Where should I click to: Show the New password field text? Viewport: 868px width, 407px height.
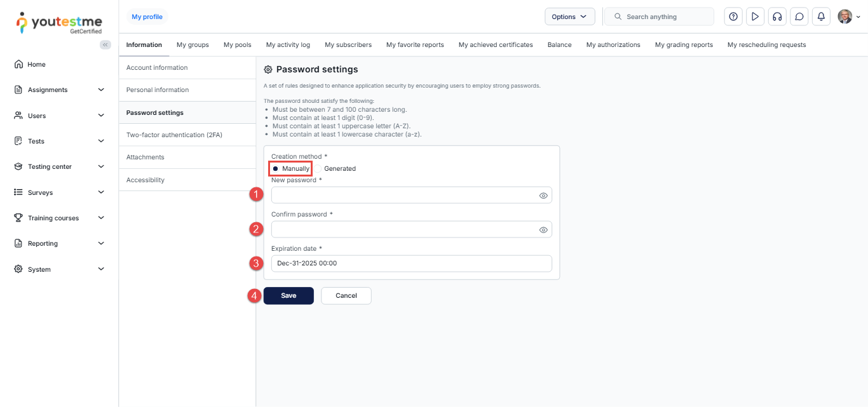[x=543, y=196]
